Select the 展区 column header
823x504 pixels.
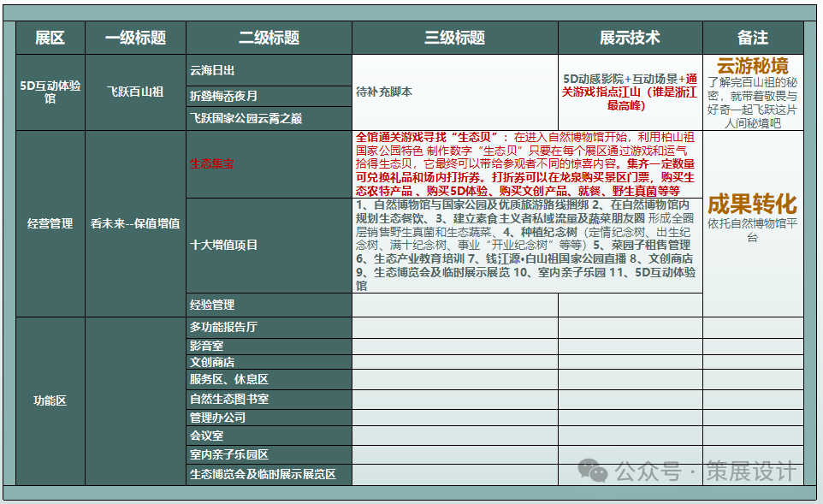click(x=50, y=39)
